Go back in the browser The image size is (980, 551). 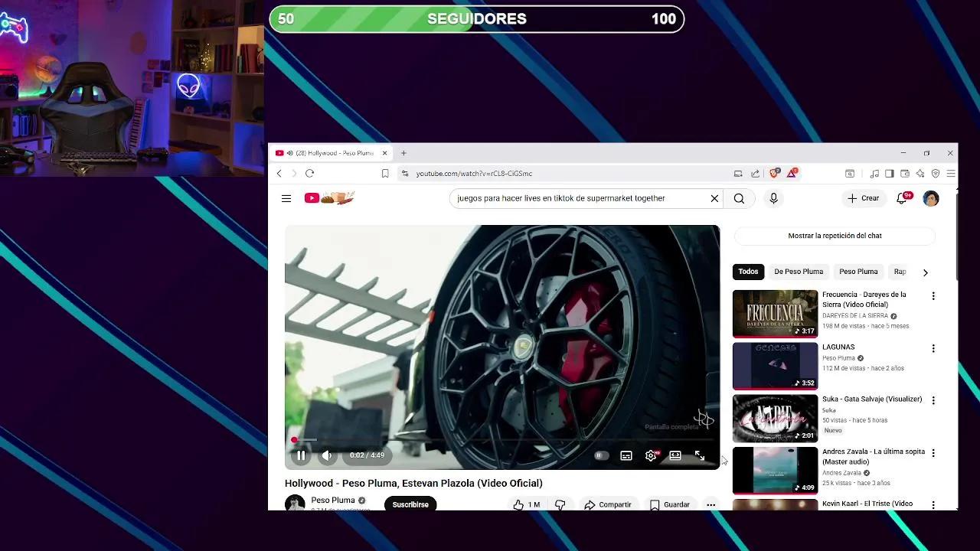click(279, 174)
